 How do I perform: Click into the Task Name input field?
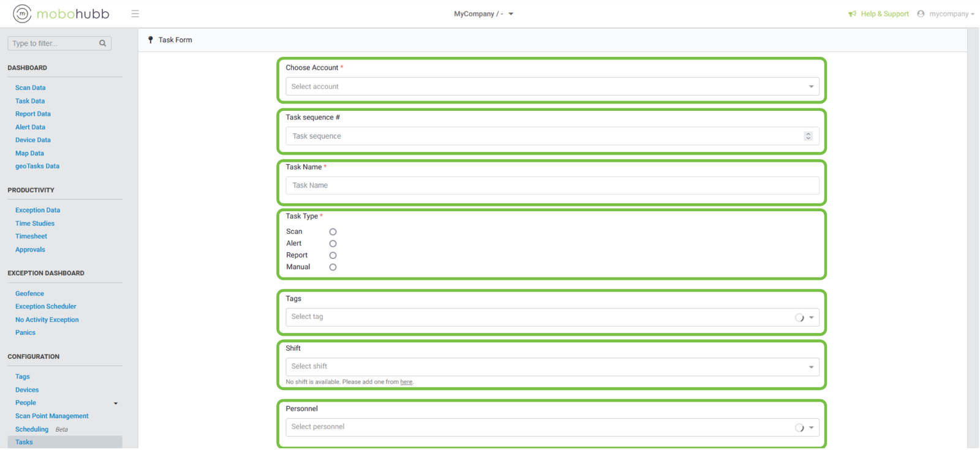click(x=551, y=186)
